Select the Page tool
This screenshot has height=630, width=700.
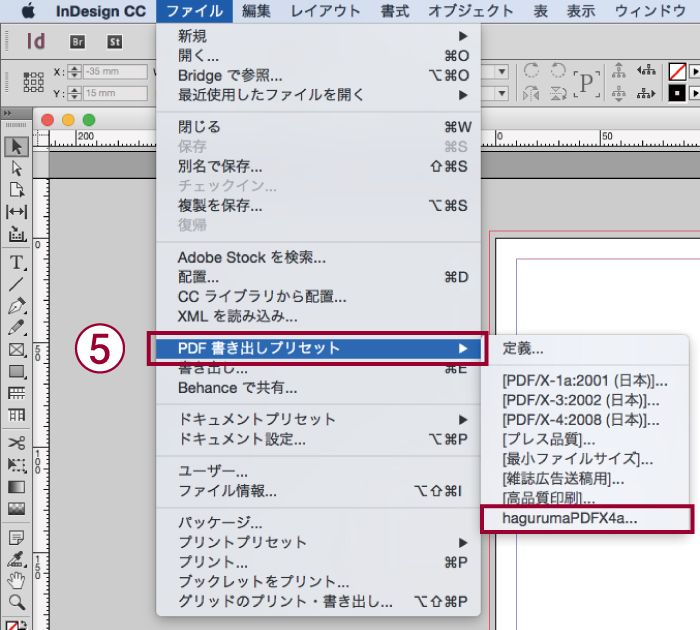pos(17,190)
